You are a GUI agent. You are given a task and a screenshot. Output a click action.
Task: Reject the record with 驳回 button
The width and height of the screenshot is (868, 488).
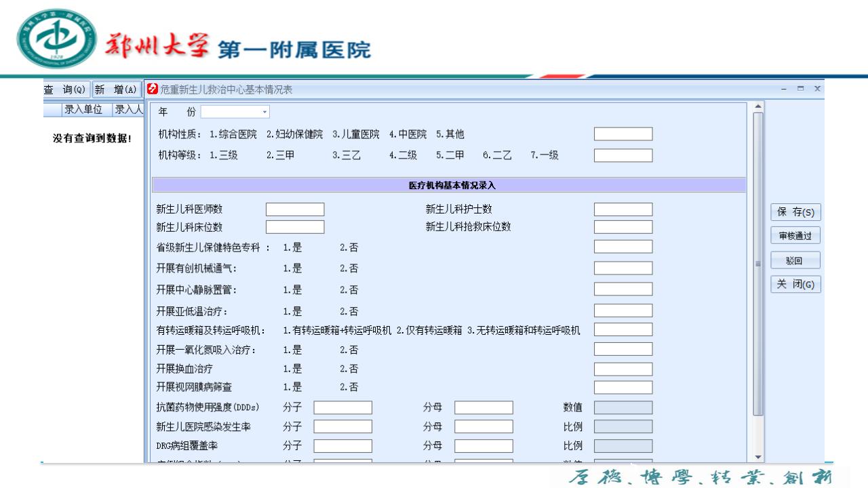tap(795, 260)
